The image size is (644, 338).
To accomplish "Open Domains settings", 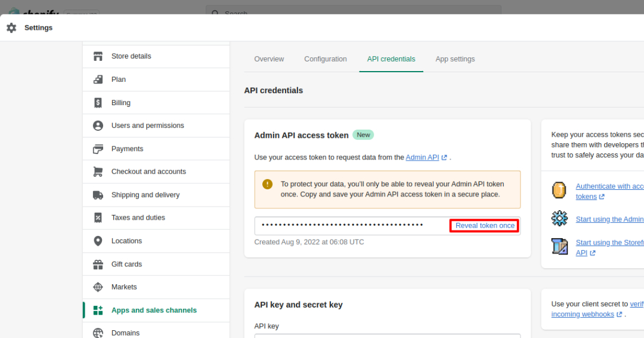I will pos(156,331).
